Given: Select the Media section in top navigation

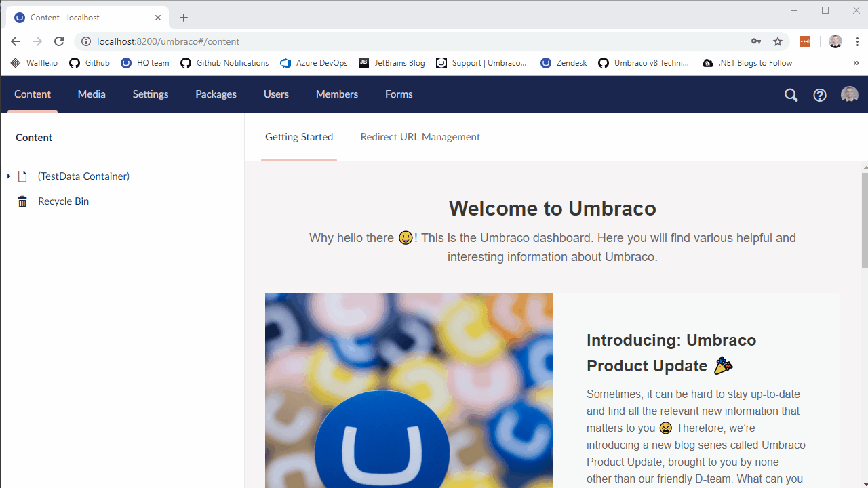Looking at the screenshot, I should [92, 94].
